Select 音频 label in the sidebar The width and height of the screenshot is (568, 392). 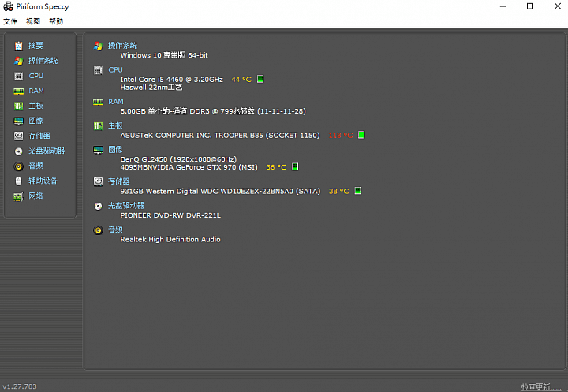click(x=35, y=166)
